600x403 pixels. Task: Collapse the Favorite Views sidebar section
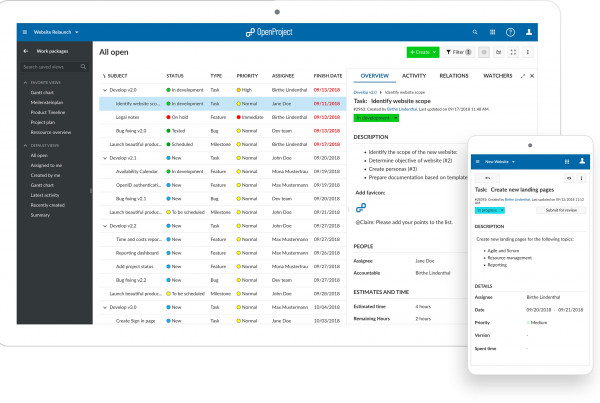(x=25, y=83)
